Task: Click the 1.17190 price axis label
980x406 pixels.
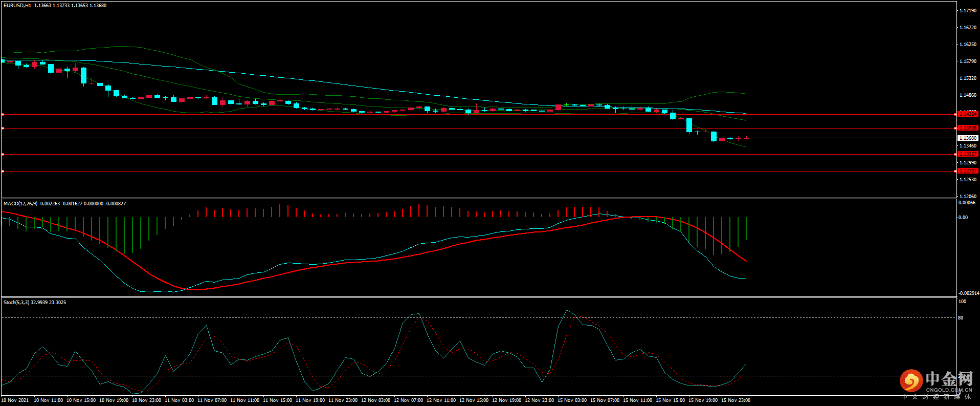Action: [x=968, y=11]
